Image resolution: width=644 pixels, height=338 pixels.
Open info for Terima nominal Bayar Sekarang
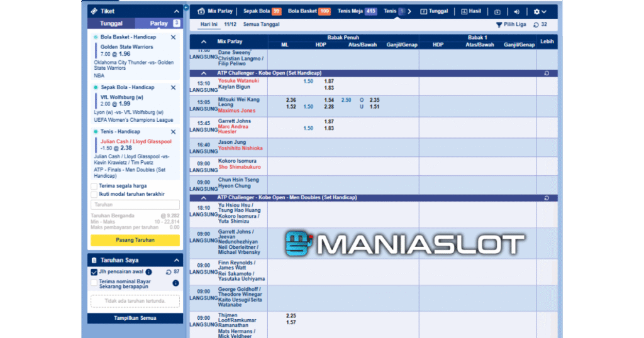tap(175, 283)
